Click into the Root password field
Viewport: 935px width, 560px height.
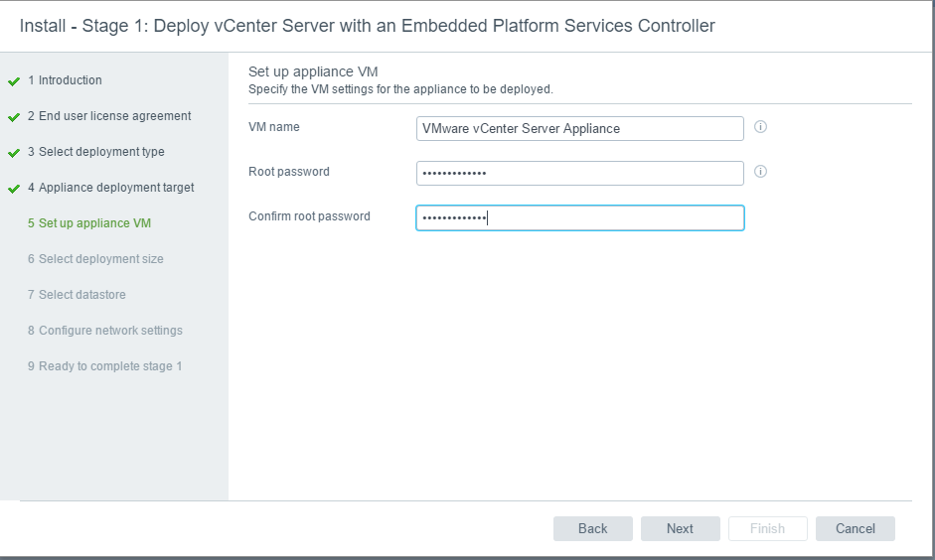(580, 174)
